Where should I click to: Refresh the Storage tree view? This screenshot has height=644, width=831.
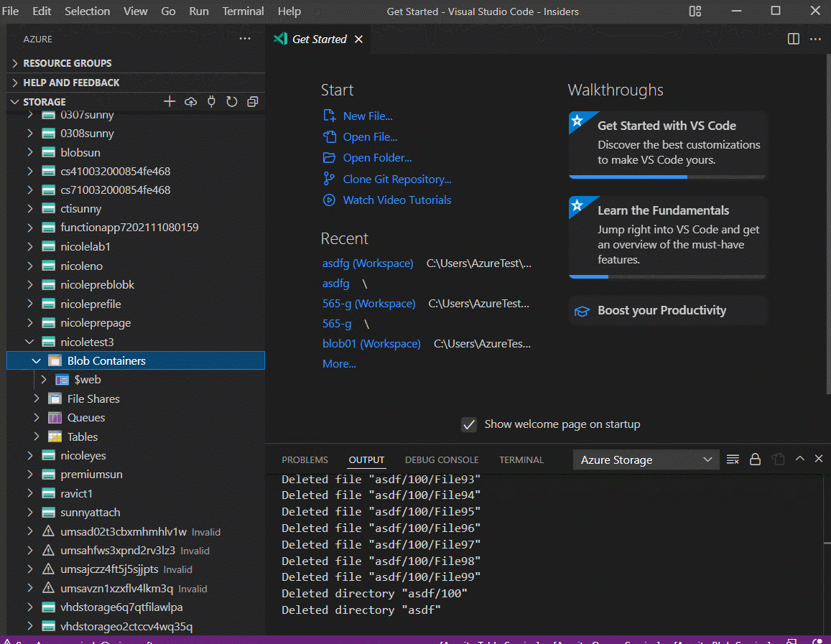coord(231,101)
